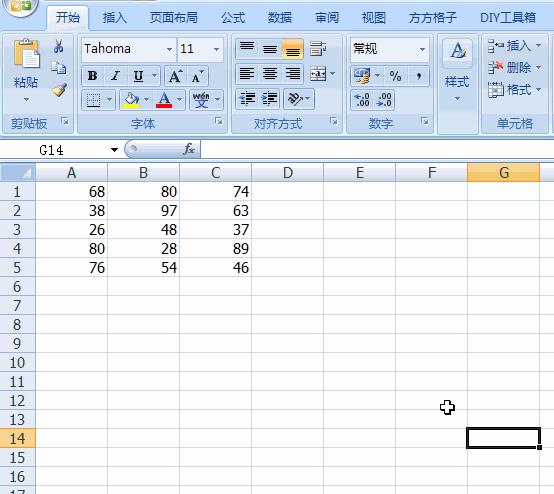Image resolution: width=554 pixels, height=494 pixels.
Task: Click the Increase Font Size icon
Action: (x=176, y=76)
